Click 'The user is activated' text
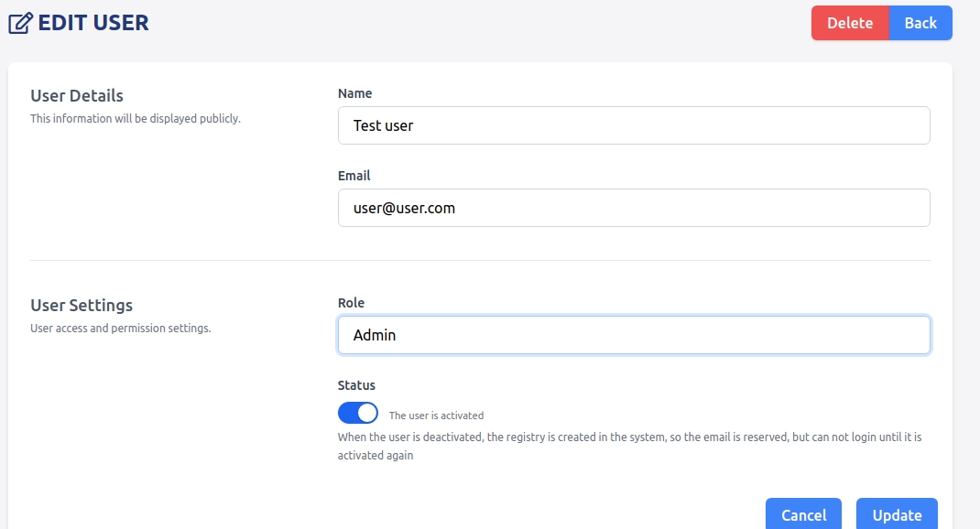The image size is (980, 529). [436, 416]
